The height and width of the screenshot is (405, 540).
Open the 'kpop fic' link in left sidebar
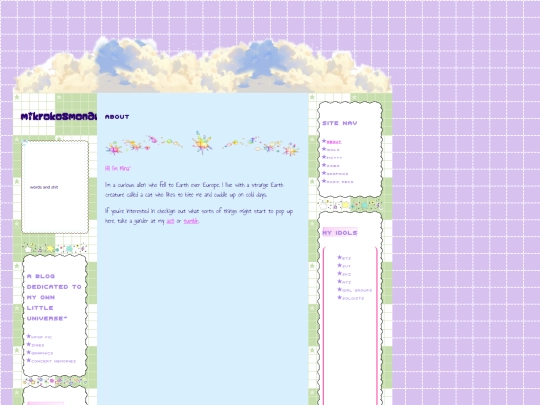[41, 337]
